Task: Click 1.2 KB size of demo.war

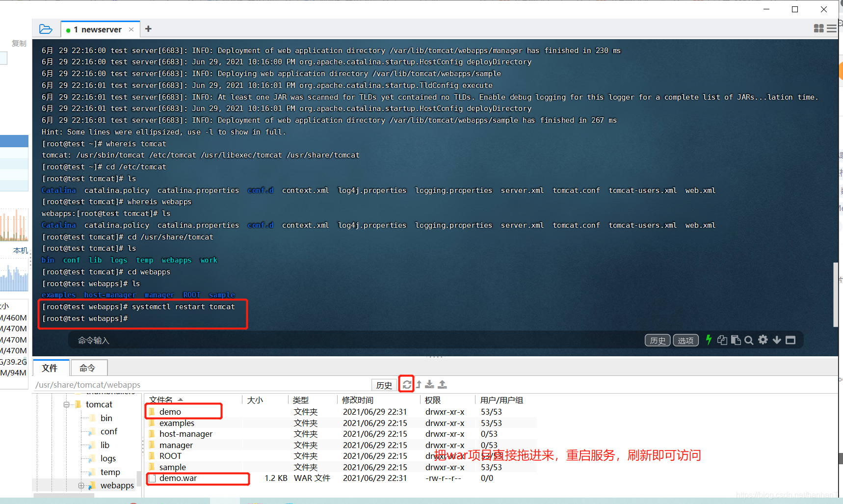Action: coord(276,478)
